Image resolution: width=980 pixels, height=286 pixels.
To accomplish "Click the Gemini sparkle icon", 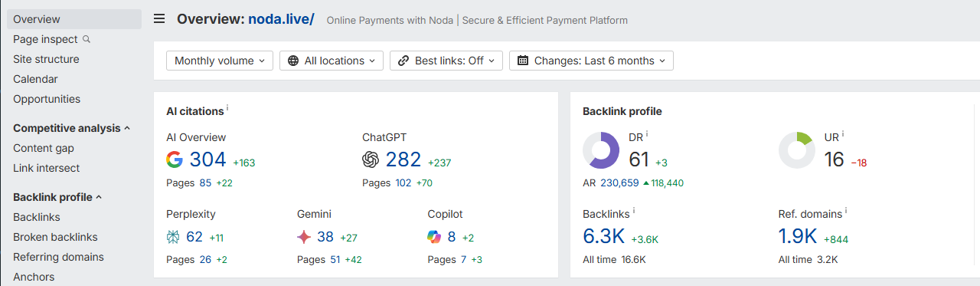I will [304, 237].
